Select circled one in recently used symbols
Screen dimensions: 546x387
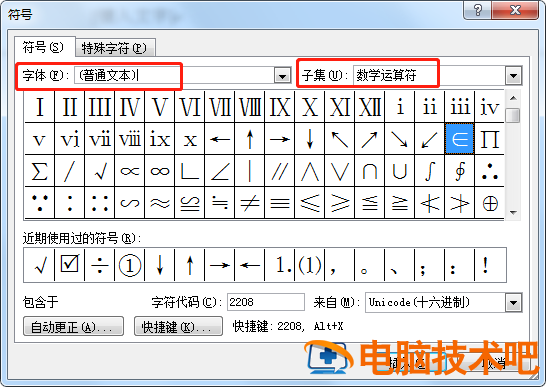click(130, 265)
